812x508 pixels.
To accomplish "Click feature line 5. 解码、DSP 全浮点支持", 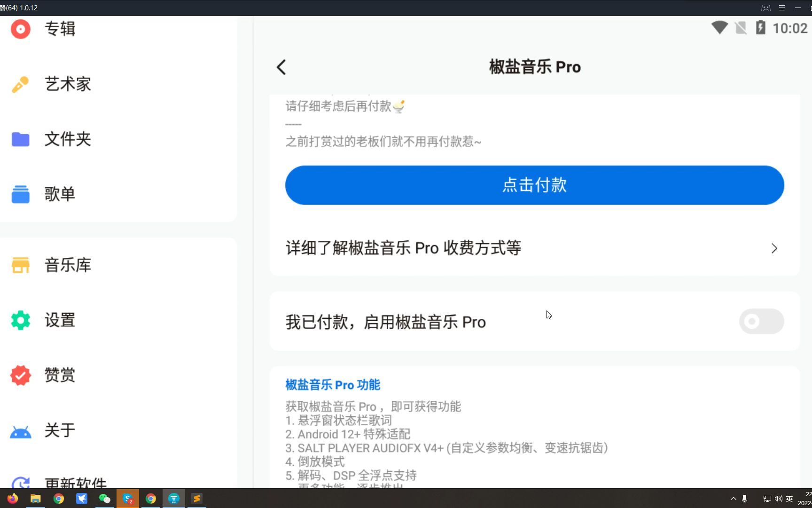I will [351, 475].
